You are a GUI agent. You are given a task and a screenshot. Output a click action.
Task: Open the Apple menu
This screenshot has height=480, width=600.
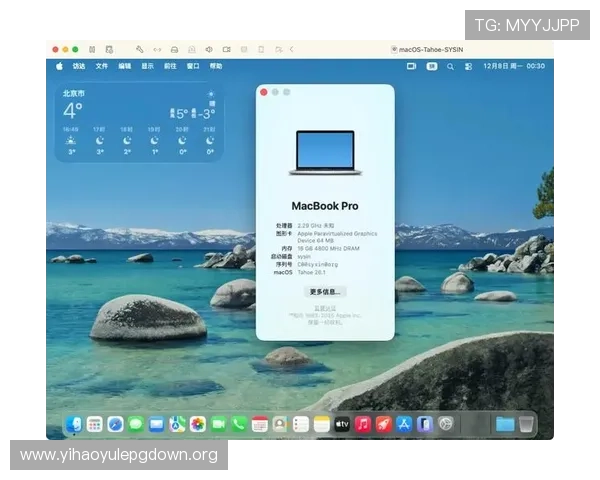(59, 66)
